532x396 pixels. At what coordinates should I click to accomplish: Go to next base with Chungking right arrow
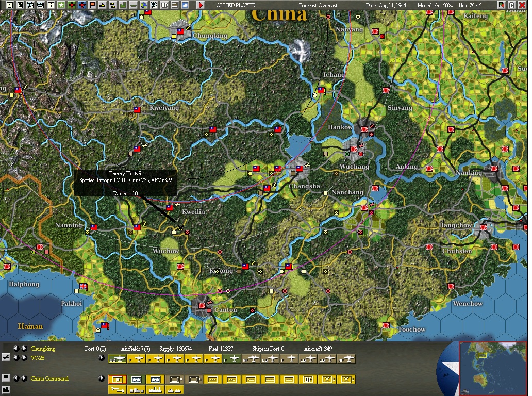(x=24, y=349)
